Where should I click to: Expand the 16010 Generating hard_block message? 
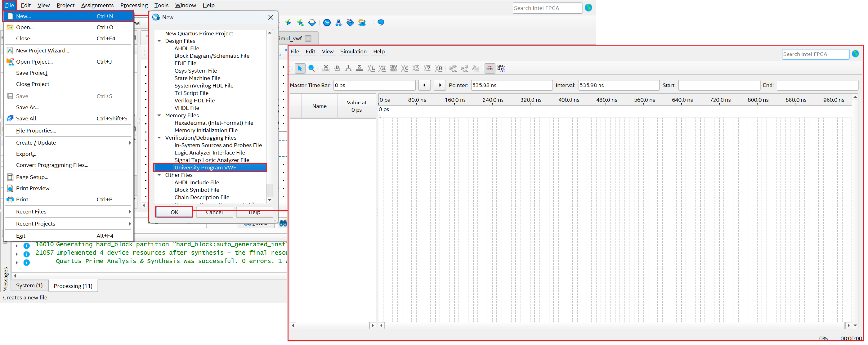(16, 246)
